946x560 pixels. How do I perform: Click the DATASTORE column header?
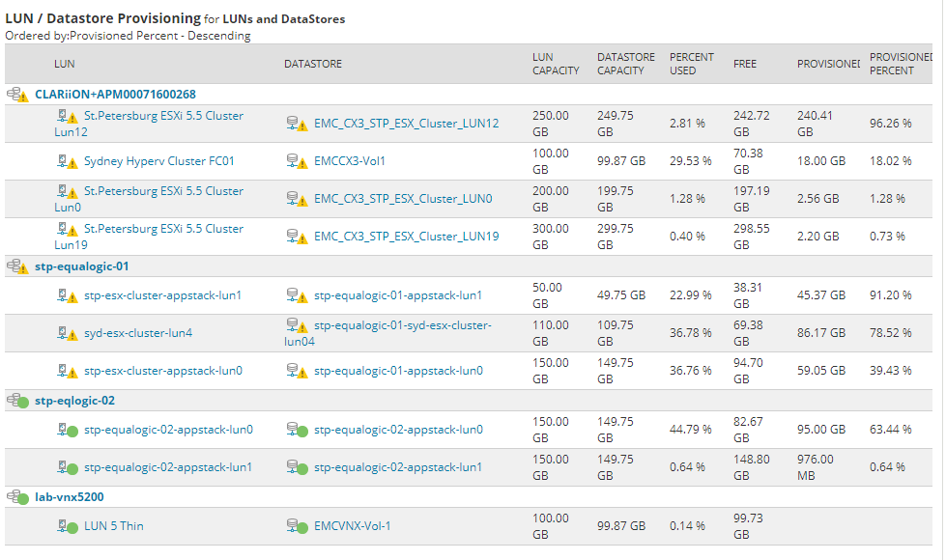313,64
